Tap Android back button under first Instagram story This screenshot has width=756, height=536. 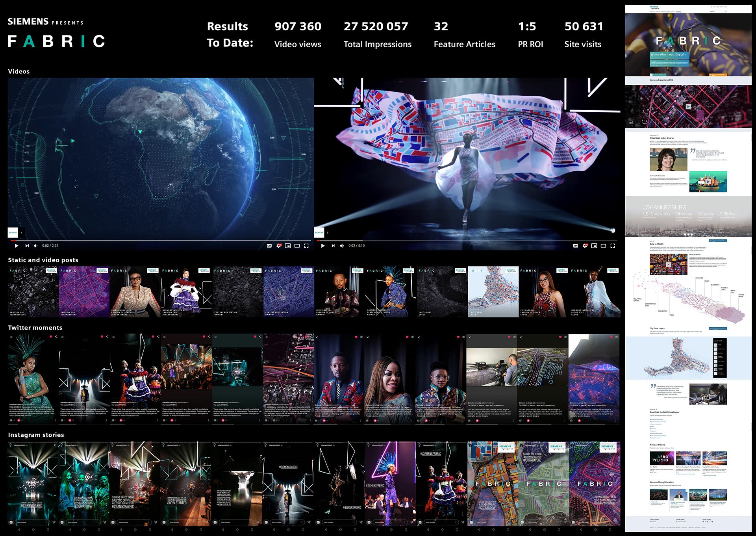pos(19,530)
